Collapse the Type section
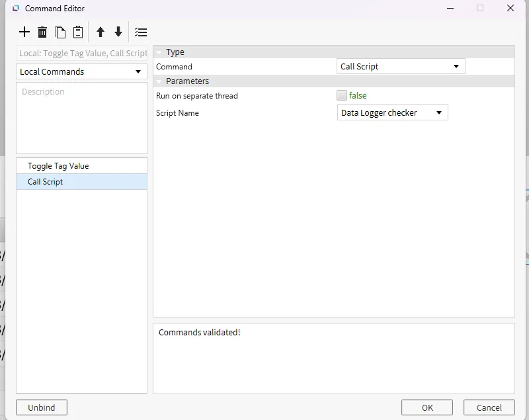Viewport: 529px width, 420px height. pyautogui.click(x=159, y=52)
